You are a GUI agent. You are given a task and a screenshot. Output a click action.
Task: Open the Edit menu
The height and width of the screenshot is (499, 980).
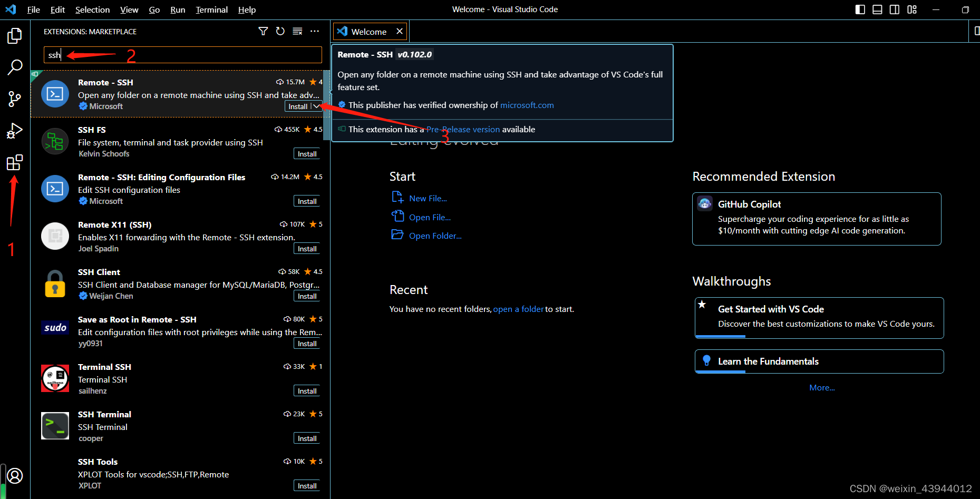(x=57, y=9)
